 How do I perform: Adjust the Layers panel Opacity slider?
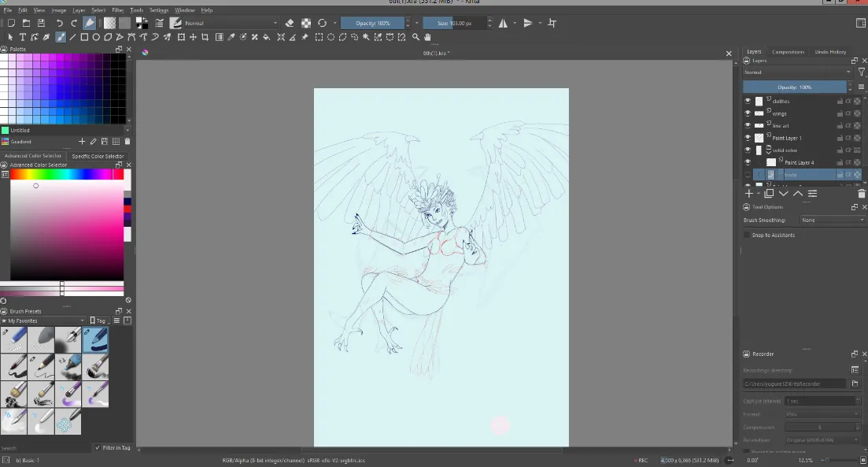[794, 87]
